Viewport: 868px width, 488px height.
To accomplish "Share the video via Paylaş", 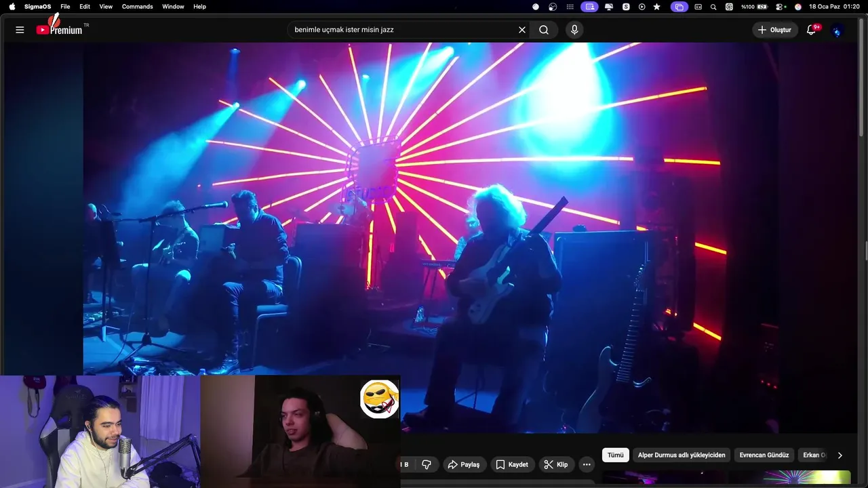I will click(465, 464).
